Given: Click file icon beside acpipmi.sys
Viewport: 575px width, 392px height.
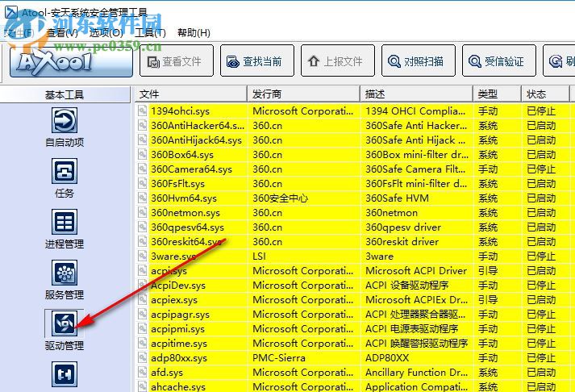Looking at the screenshot, I should (143, 328).
